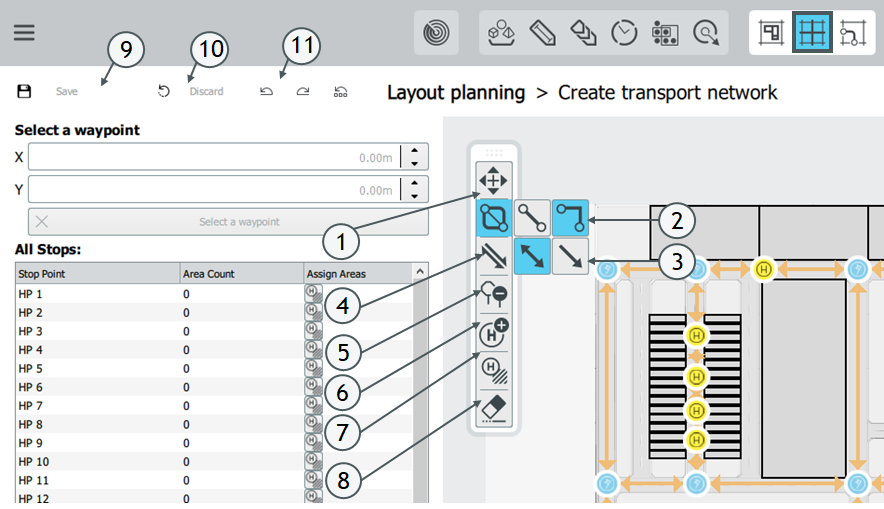
Task: Click the radar target icon in top bar
Action: click(x=436, y=33)
